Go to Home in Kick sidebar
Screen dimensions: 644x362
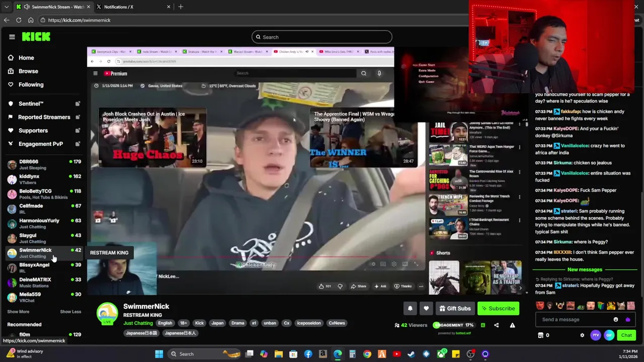(x=26, y=58)
